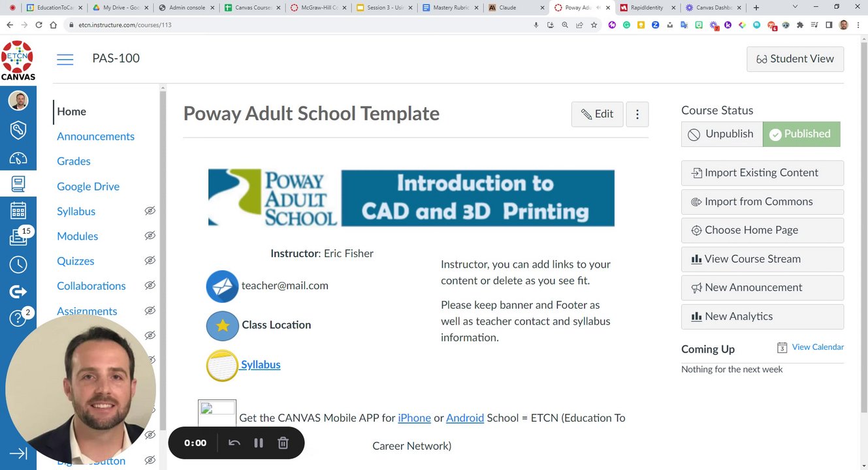The width and height of the screenshot is (868, 470).
Task: Toggle the course navigation hamburger menu
Action: tap(65, 59)
